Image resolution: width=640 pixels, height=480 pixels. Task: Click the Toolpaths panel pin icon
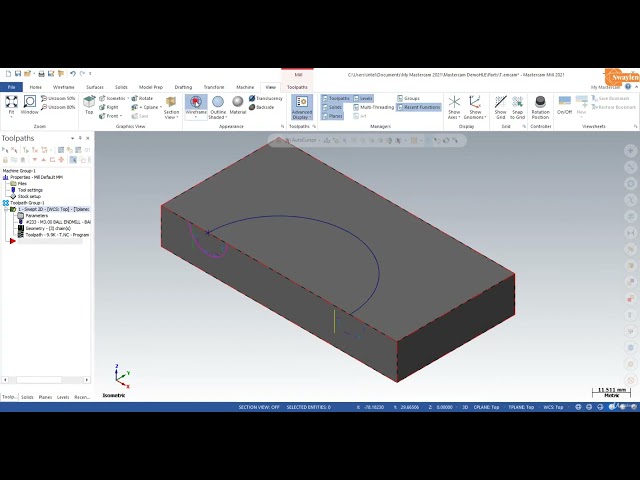click(x=80, y=138)
